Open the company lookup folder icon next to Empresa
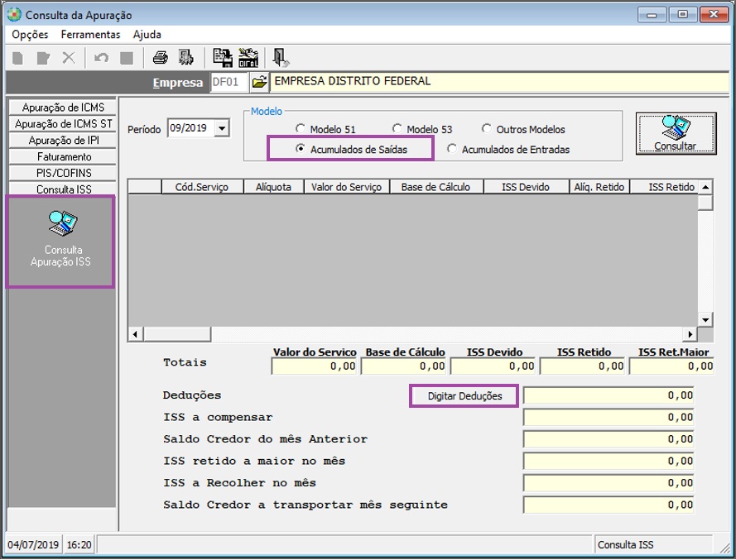This screenshot has width=736, height=560. [259, 82]
